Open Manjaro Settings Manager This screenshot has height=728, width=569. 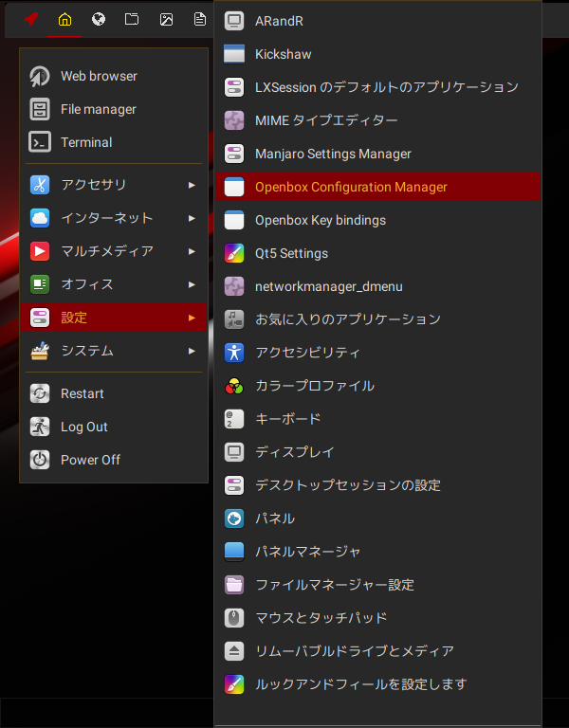point(377,154)
